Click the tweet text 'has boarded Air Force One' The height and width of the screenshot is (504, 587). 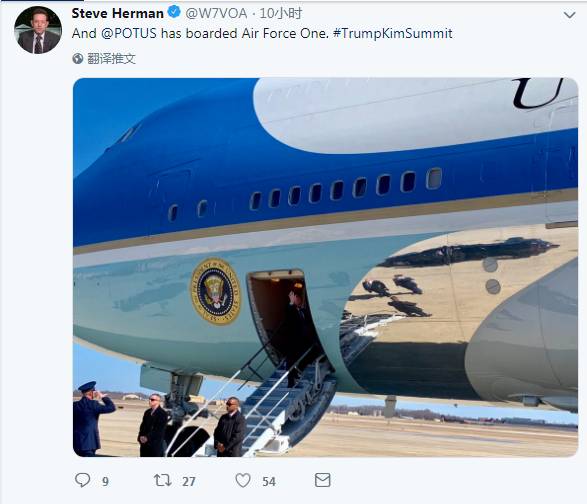coord(244,33)
